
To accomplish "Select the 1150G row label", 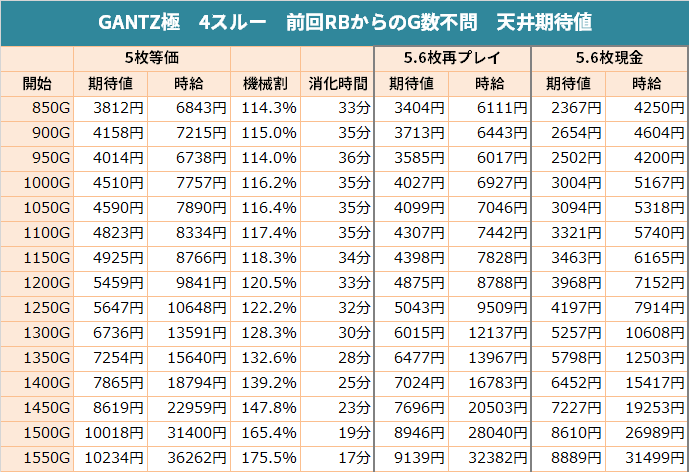I will [37, 258].
